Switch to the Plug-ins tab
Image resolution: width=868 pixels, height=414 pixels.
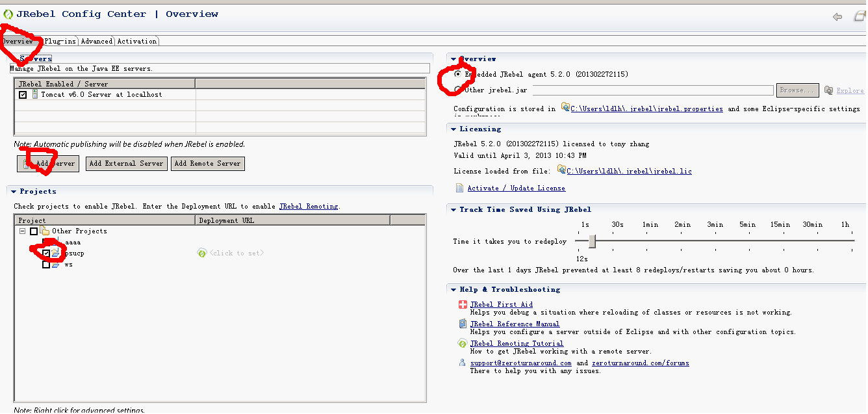(x=60, y=41)
